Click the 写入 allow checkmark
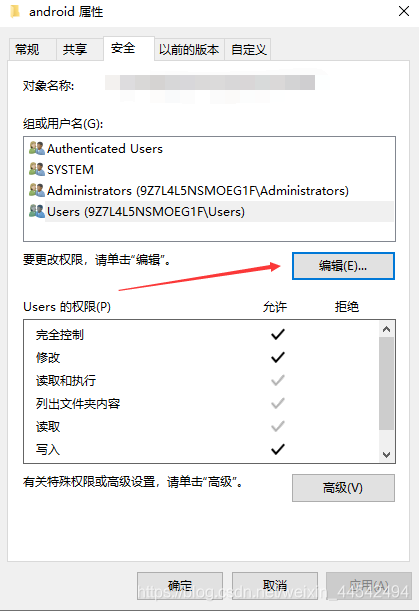The height and width of the screenshot is (611, 419). pos(278,449)
